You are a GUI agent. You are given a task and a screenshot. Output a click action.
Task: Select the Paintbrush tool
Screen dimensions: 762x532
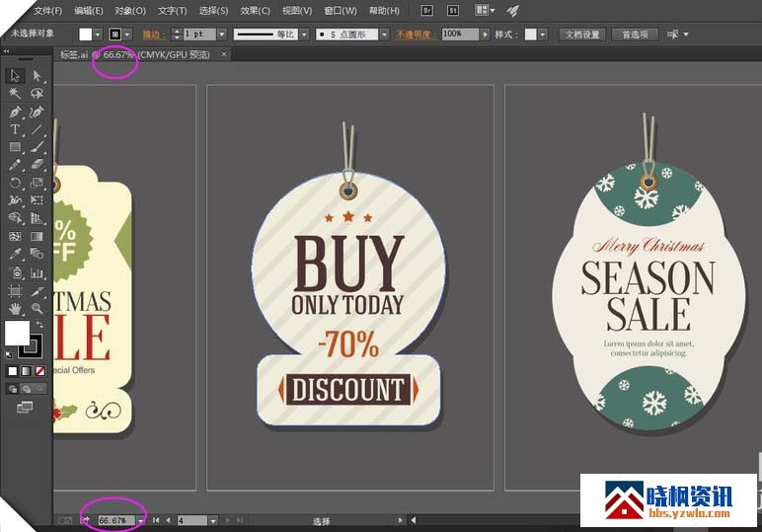click(x=37, y=147)
